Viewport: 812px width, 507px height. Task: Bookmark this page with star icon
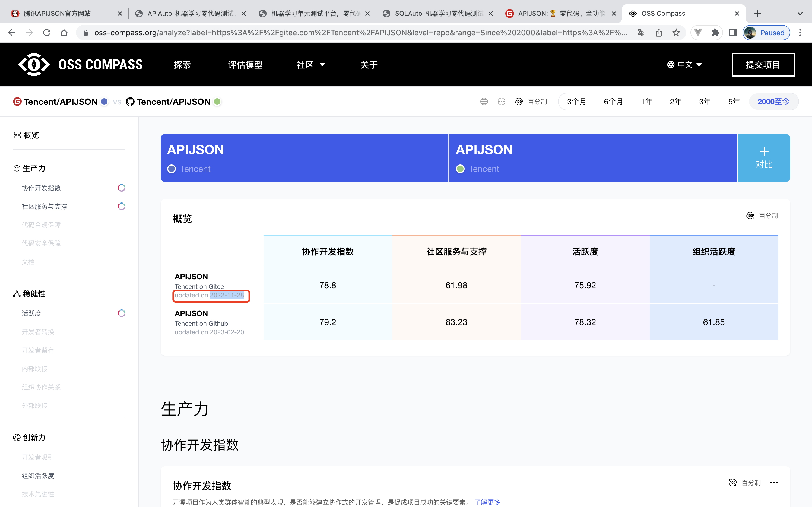point(676,33)
